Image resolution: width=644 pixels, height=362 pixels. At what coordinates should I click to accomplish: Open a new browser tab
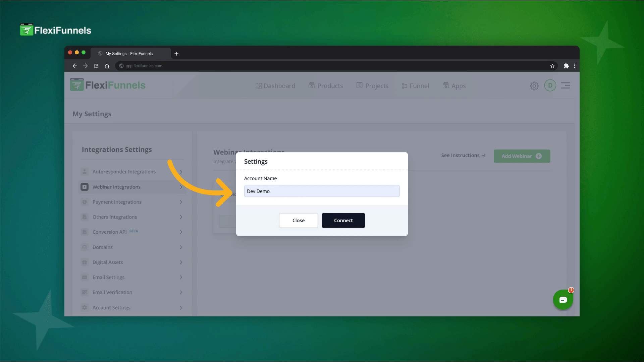176,54
